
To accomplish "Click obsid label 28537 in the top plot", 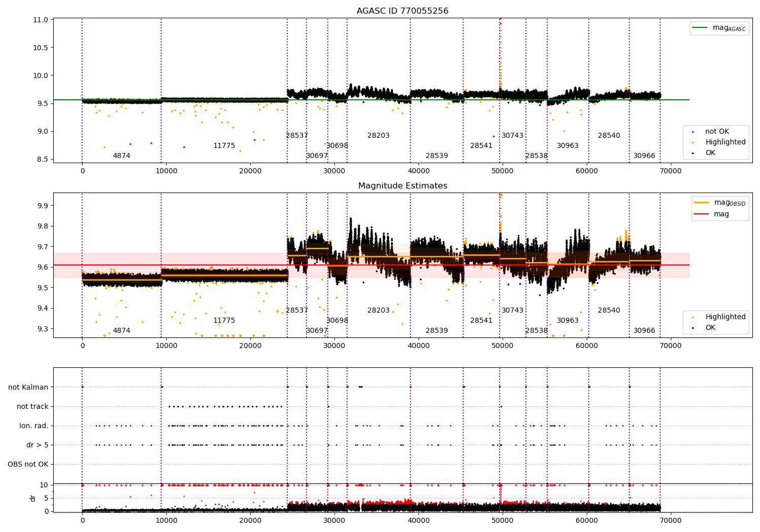I will (297, 136).
